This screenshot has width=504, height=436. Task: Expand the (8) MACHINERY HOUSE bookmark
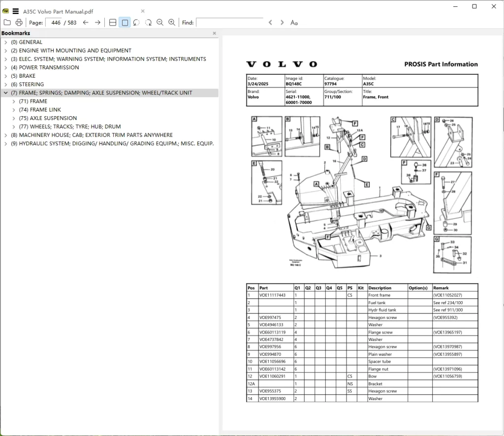pos(5,135)
